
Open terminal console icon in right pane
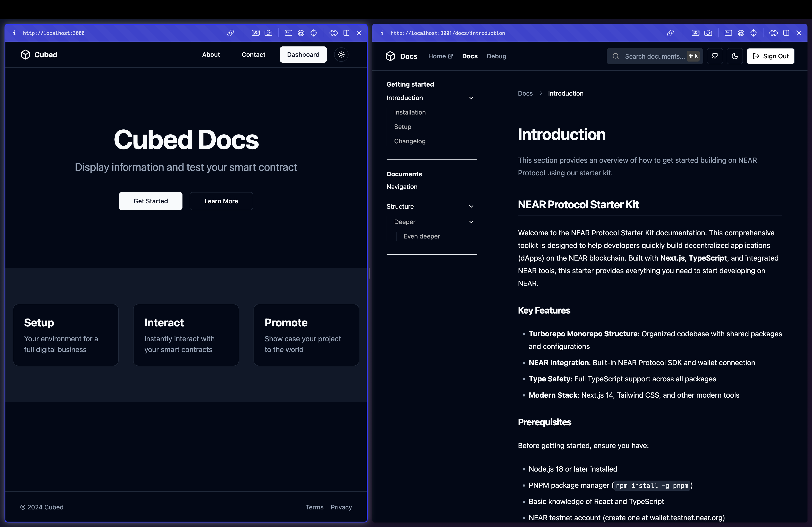click(728, 33)
